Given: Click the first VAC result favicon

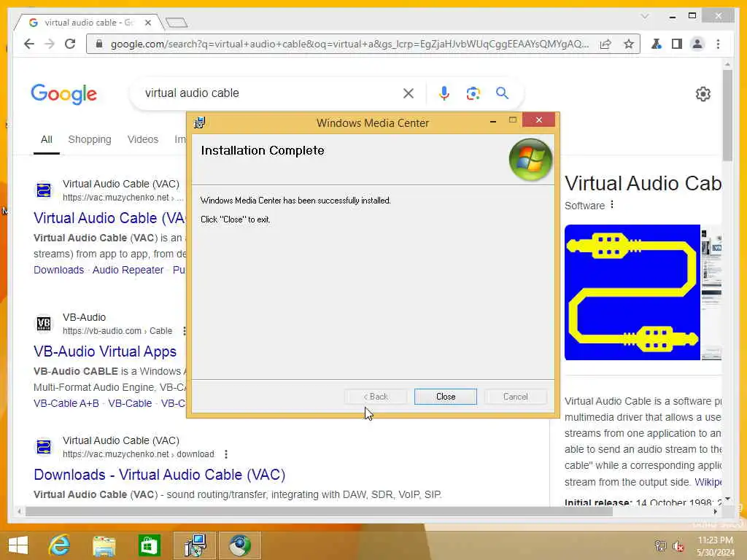Looking at the screenshot, I should 43,190.
